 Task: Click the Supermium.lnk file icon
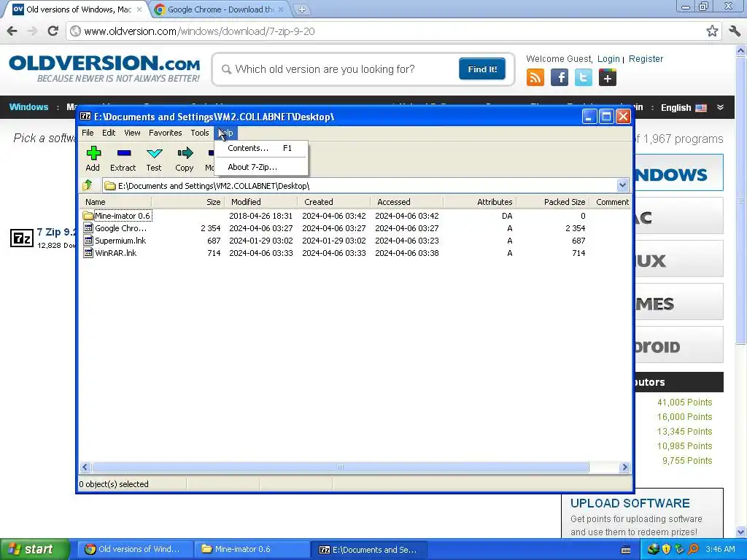88,241
